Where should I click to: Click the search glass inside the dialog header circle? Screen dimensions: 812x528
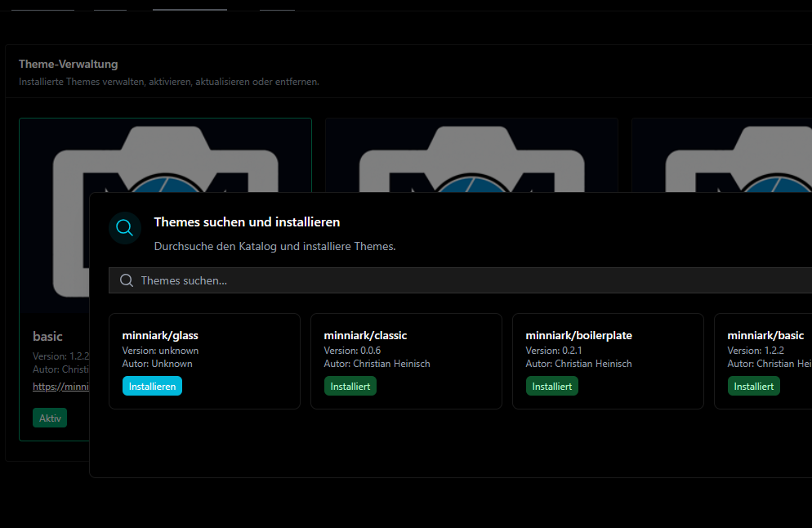124,228
